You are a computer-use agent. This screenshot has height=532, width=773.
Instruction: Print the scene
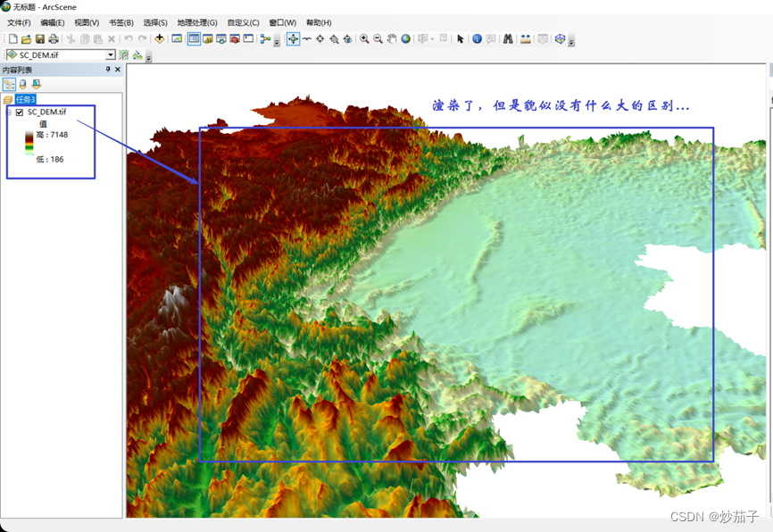(x=54, y=39)
